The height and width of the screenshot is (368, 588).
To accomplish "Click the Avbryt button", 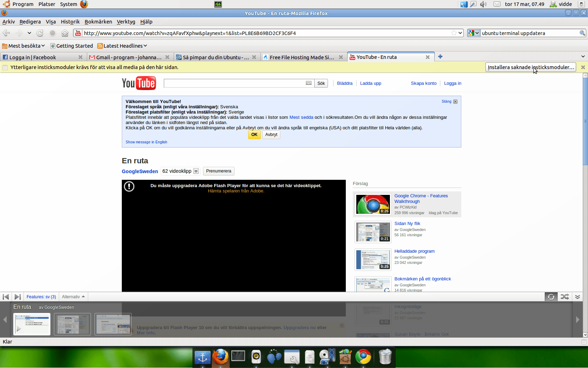I will coord(271,135).
